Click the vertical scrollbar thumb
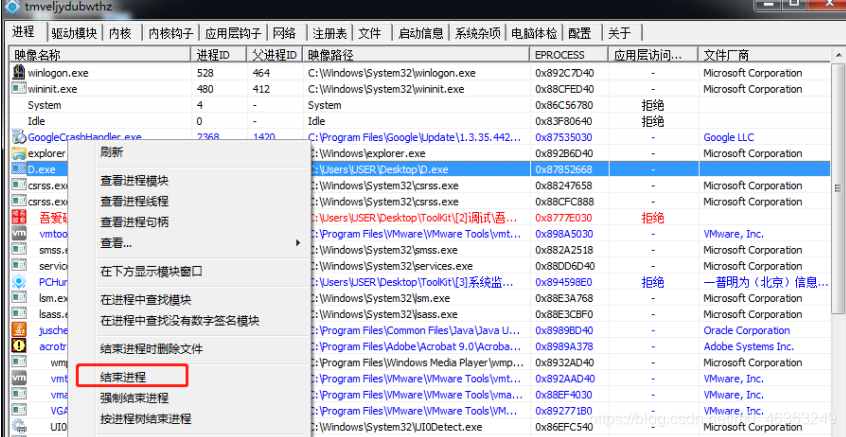 (x=838, y=188)
